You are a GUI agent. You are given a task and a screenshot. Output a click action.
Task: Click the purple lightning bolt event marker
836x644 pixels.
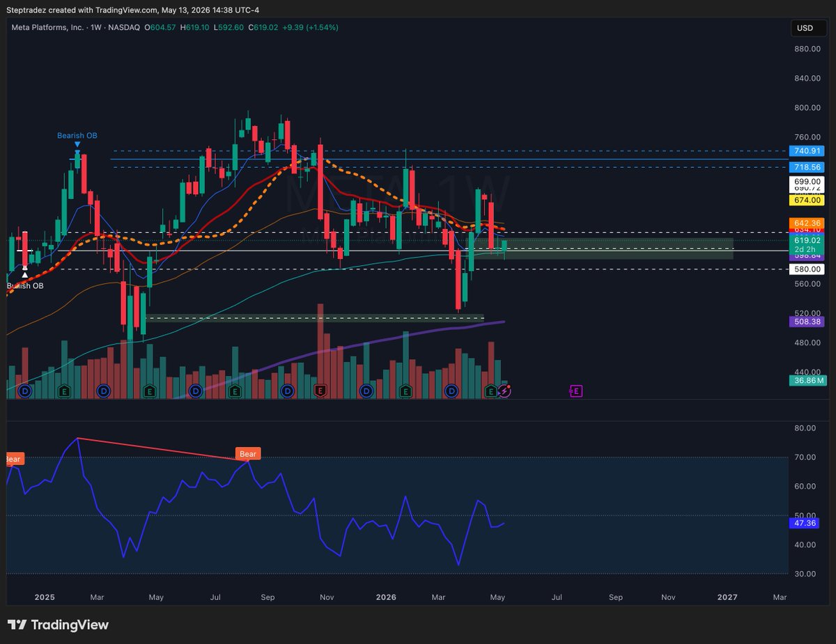[x=504, y=391]
